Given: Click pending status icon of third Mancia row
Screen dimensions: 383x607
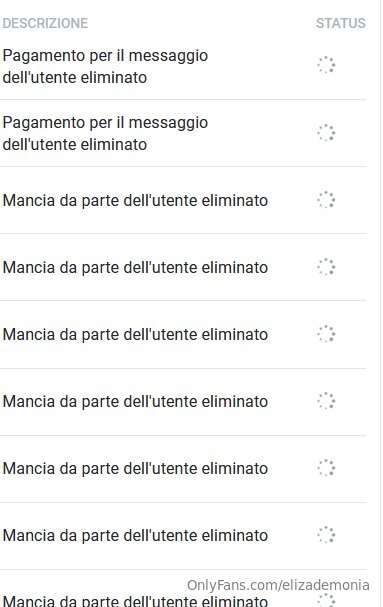Looking at the screenshot, I should 326,334.
